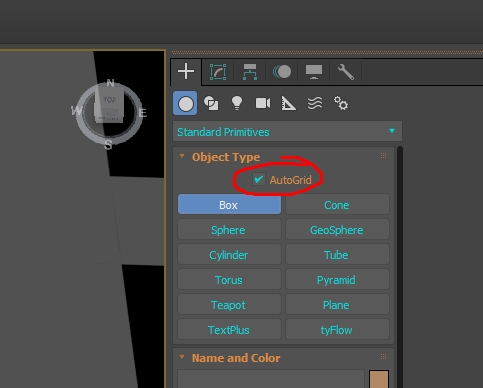The image size is (483, 388).
Task: Click the GeoSphere primitive button
Action: point(337,230)
